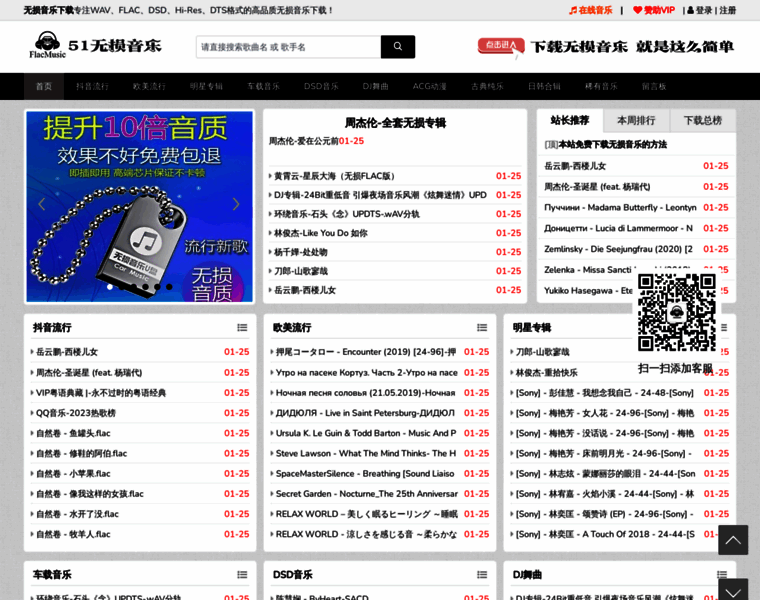Select the first carousel dot indicator
Viewport: 760px width, 600px height.
point(110,287)
